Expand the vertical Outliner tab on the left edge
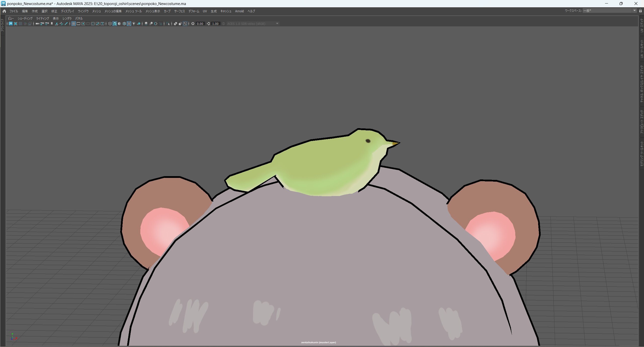Viewport: 644px width, 347px height. point(2,25)
